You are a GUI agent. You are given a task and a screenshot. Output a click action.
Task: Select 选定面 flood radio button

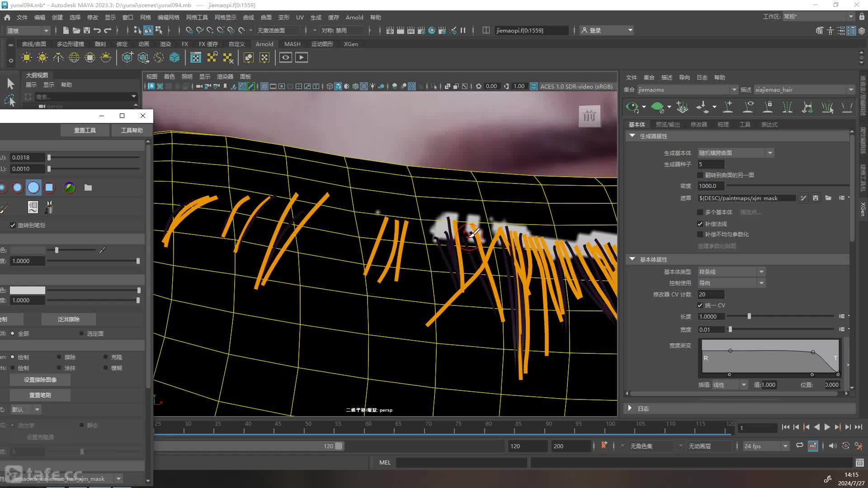tap(82, 333)
